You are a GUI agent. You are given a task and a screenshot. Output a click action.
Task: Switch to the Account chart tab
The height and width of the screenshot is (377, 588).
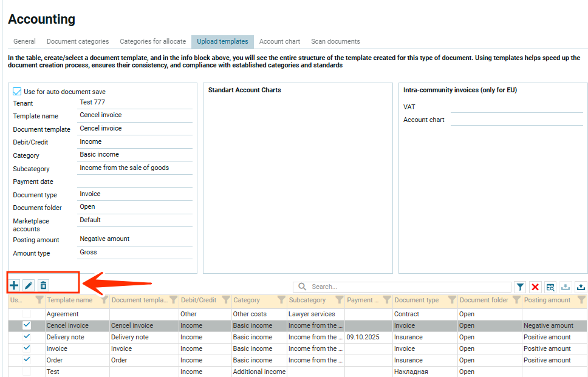point(279,42)
